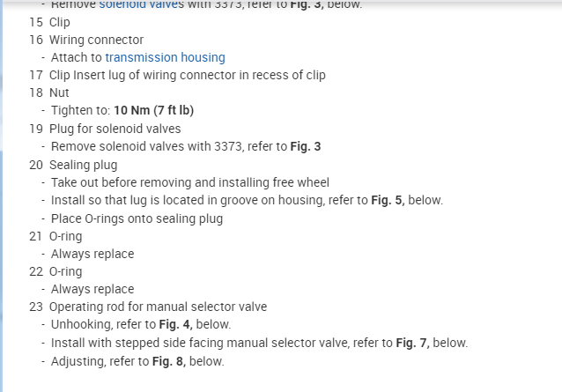Click the "22 O-ring" item

pos(55,271)
